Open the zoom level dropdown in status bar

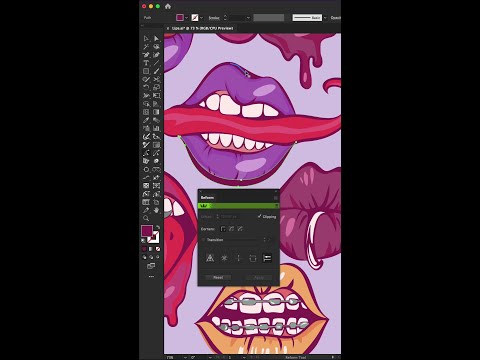(x=185, y=357)
